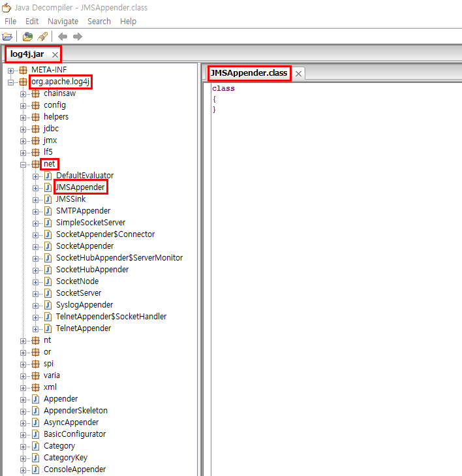Open the Navigate menu

(x=63, y=22)
